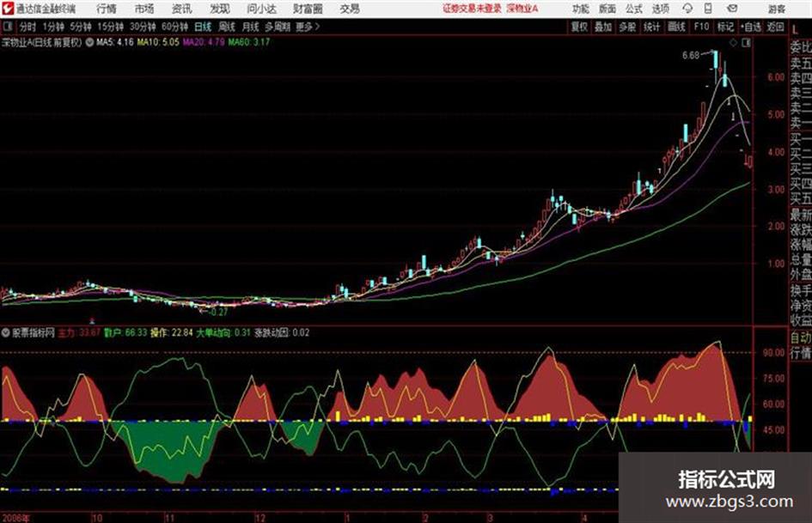
Task: Click 行情 tab on right sidebar
Action: pyautogui.click(x=801, y=353)
